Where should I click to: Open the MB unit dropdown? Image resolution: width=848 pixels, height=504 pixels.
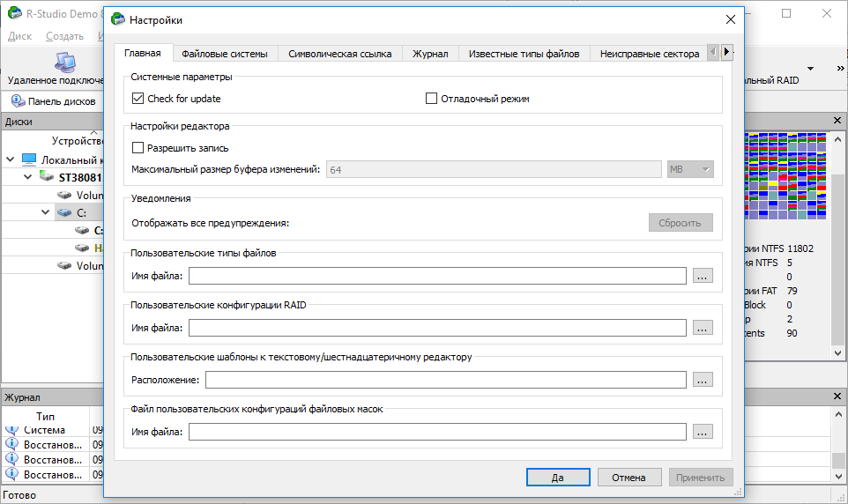click(690, 169)
